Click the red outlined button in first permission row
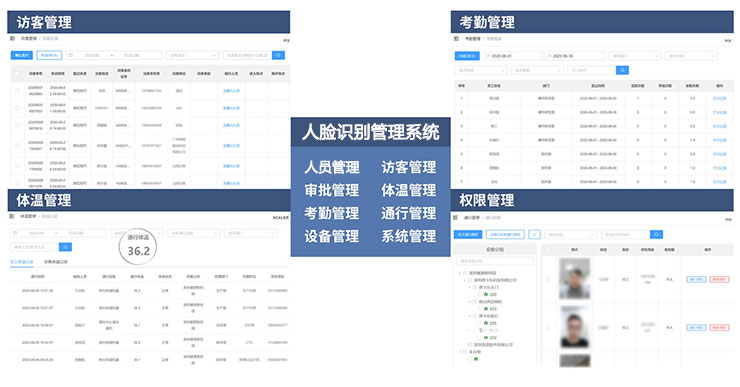 point(719,279)
